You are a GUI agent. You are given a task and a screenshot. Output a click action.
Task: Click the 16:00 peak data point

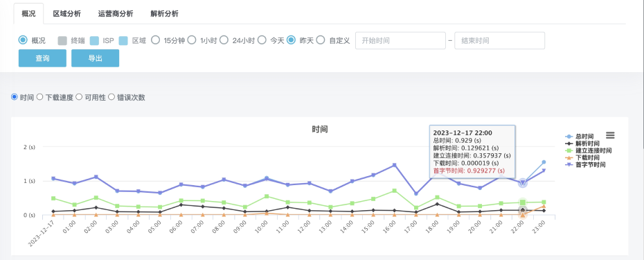tap(394, 165)
